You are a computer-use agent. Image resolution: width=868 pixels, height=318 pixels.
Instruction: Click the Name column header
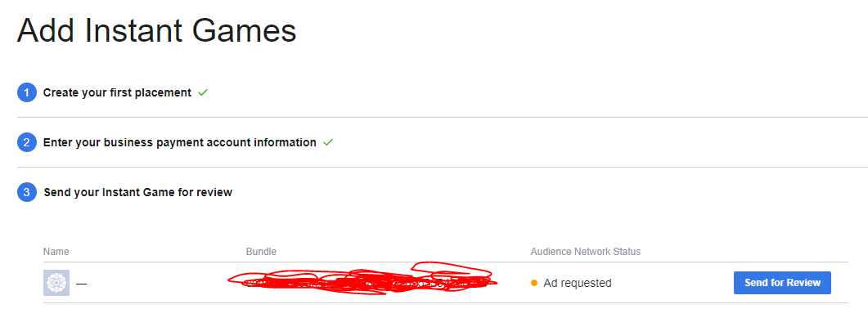tap(56, 252)
